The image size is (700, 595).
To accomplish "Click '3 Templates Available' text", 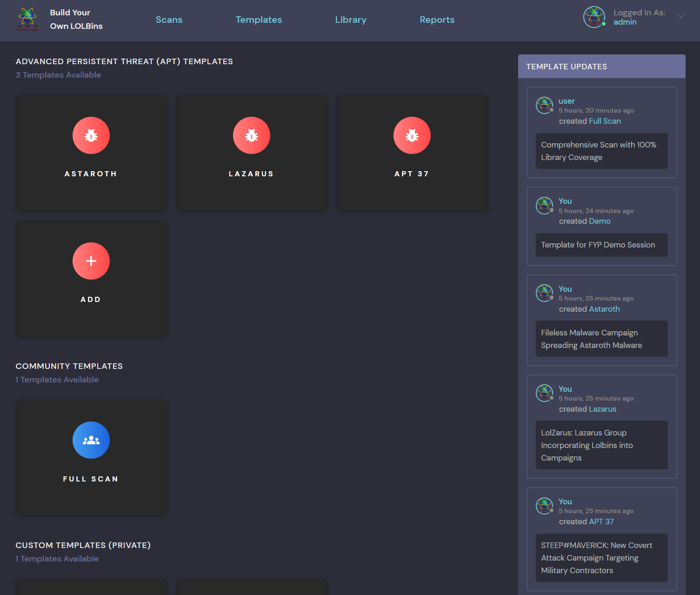I will [58, 75].
